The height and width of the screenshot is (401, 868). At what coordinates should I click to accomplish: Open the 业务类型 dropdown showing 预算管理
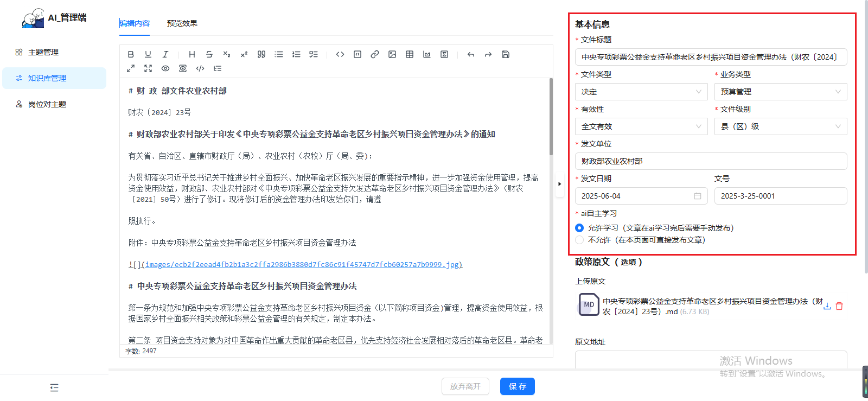coord(780,92)
